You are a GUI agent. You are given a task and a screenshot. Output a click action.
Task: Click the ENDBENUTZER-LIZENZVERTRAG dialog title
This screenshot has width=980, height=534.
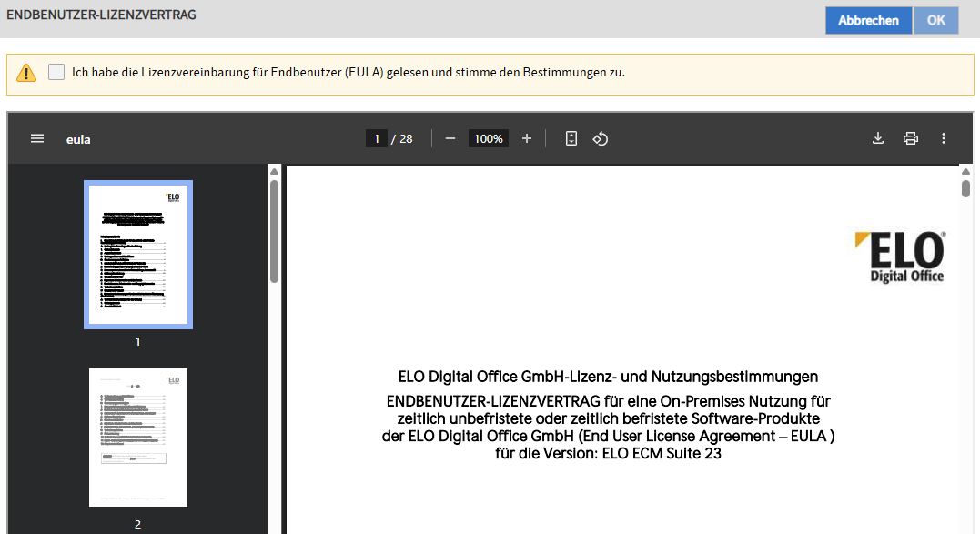pyautogui.click(x=101, y=15)
